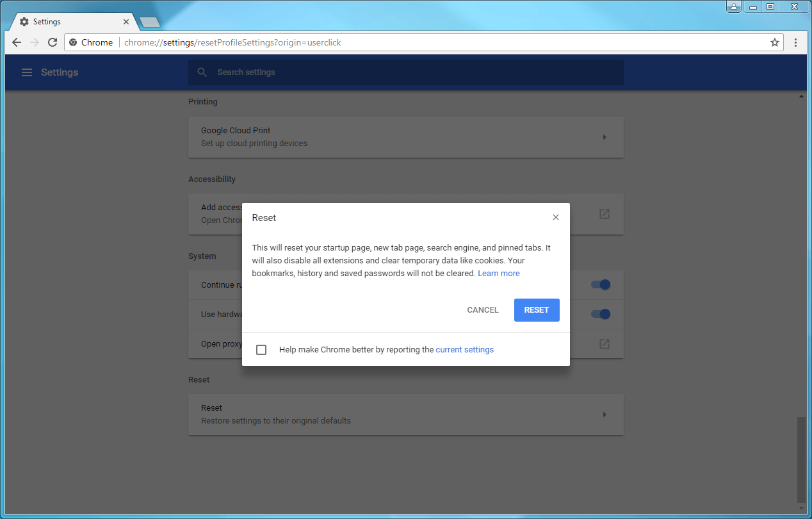Click 'Set up cloud printing devices' text
The height and width of the screenshot is (519, 812).
coord(254,144)
